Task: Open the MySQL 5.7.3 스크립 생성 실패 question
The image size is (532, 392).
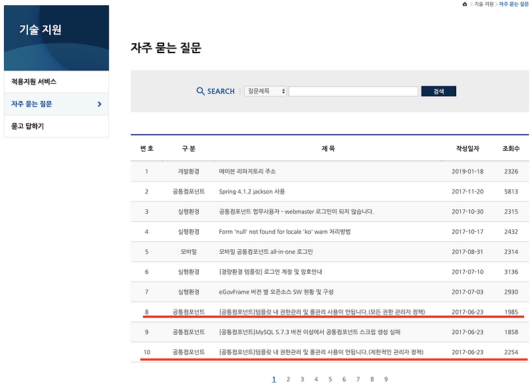Action: pyautogui.click(x=309, y=332)
